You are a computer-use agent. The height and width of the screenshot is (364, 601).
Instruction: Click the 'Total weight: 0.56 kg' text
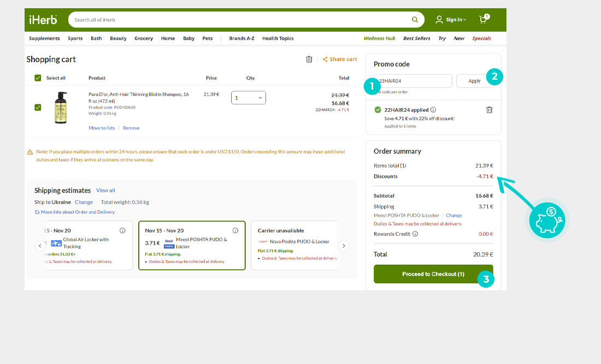(x=125, y=202)
